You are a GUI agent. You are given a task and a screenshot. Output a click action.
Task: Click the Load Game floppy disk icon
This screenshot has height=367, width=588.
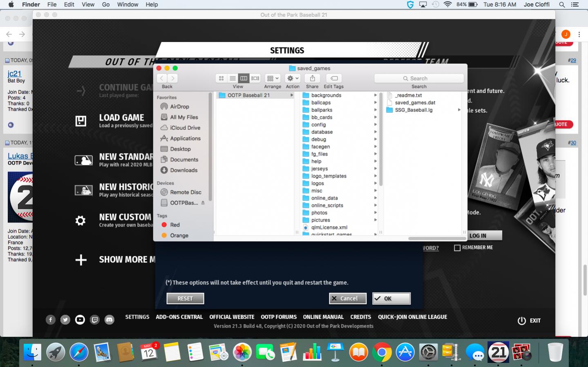tap(81, 121)
